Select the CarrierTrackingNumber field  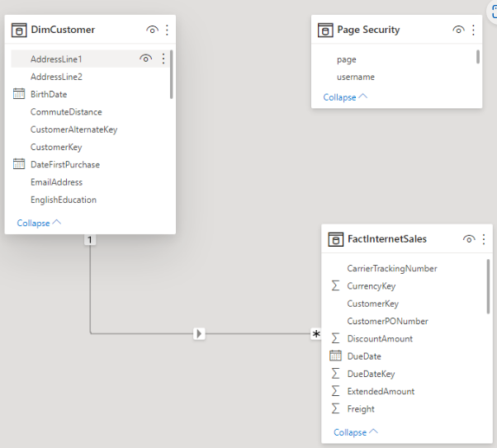[x=392, y=268]
